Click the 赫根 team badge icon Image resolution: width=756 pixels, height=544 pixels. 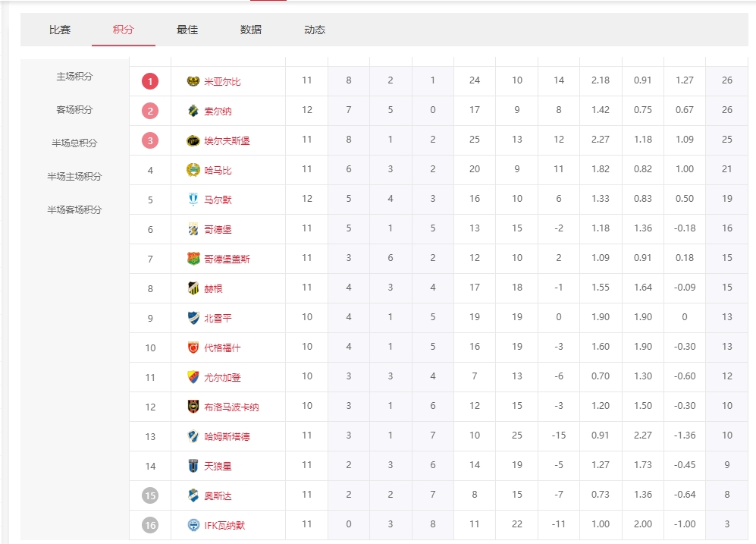[193, 288]
